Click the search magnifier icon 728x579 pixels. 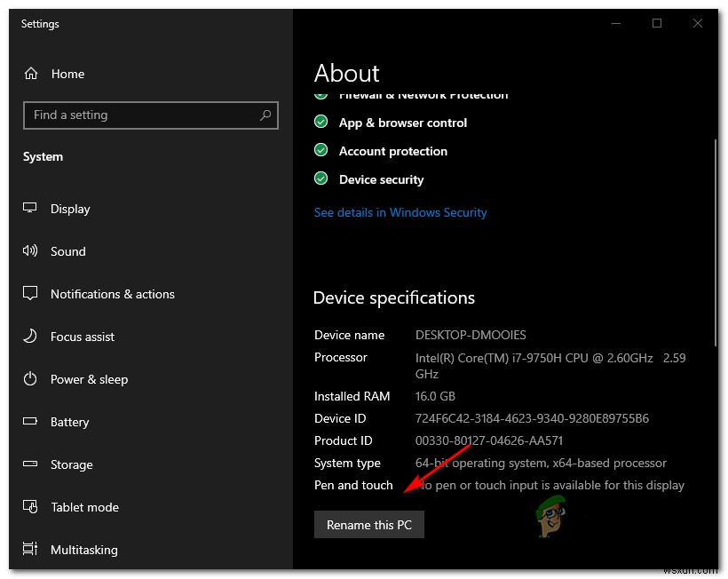pyautogui.click(x=265, y=115)
